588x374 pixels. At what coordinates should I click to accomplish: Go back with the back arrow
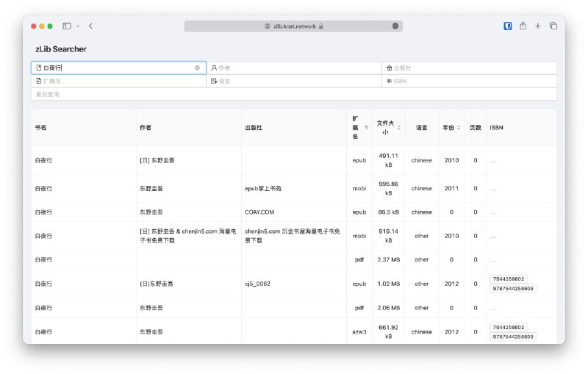90,26
